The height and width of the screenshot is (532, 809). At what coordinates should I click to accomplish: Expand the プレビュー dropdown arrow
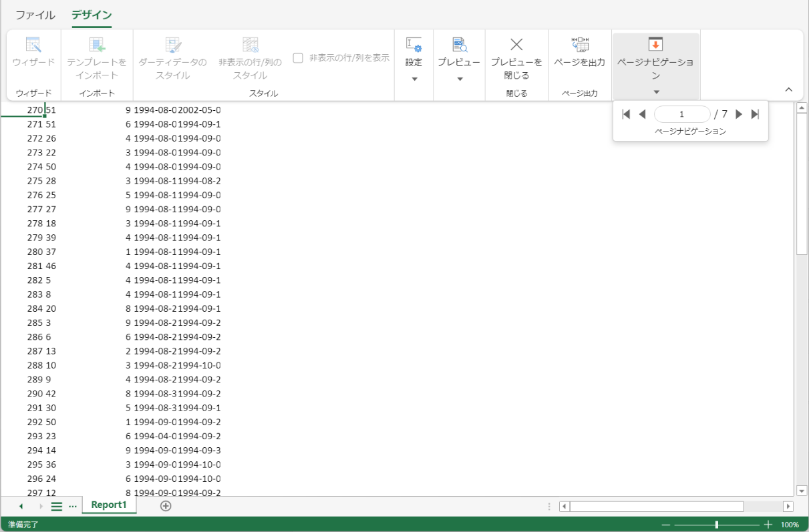point(460,79)
